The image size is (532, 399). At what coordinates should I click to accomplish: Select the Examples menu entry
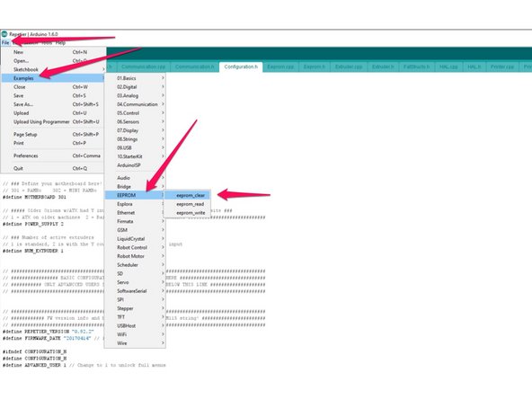pos(53,78)
